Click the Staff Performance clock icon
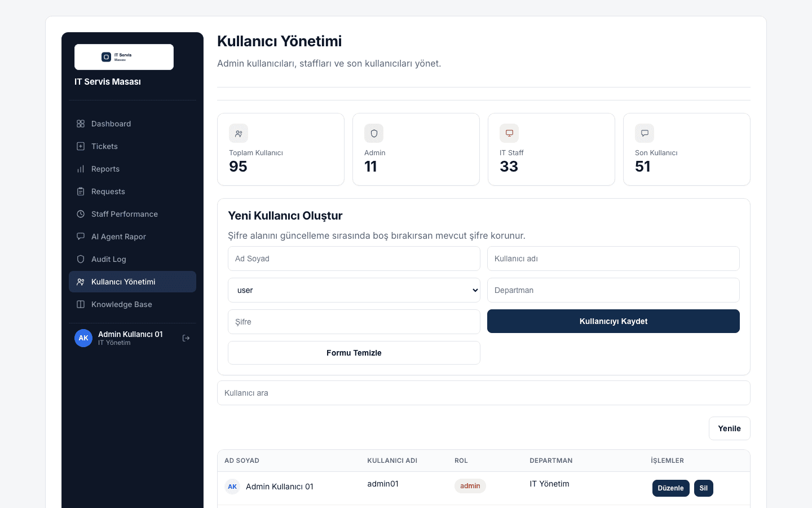This screenshot has height=508, width=812. [81, 214]
